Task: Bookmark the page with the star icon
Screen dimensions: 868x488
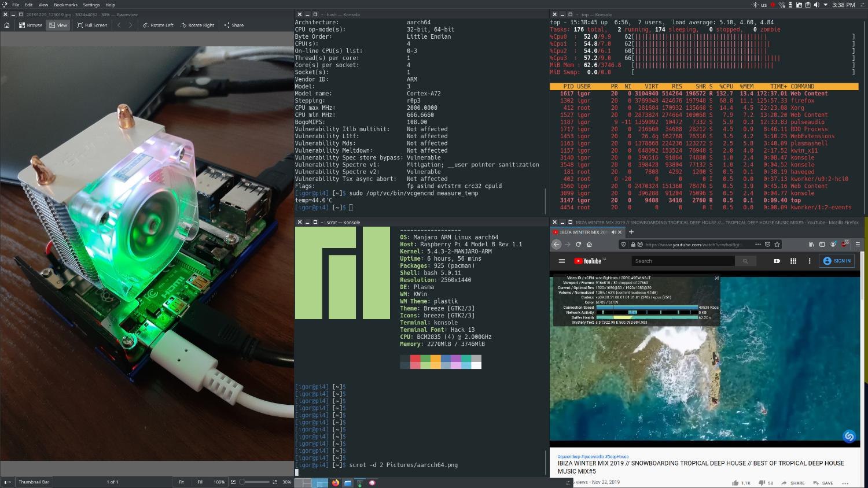Action: pyautogui.click(x=777, y=245)
